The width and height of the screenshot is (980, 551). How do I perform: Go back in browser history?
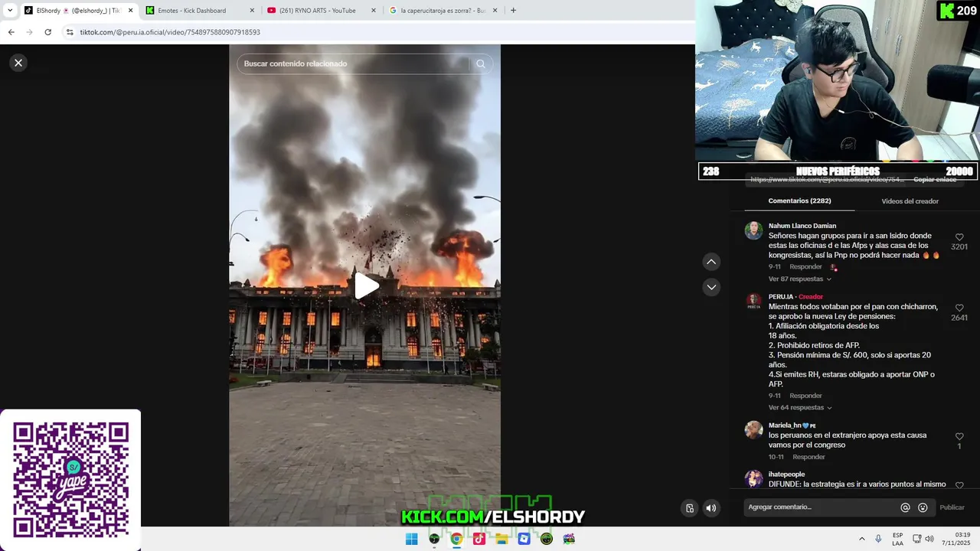(x=11, y=32)
